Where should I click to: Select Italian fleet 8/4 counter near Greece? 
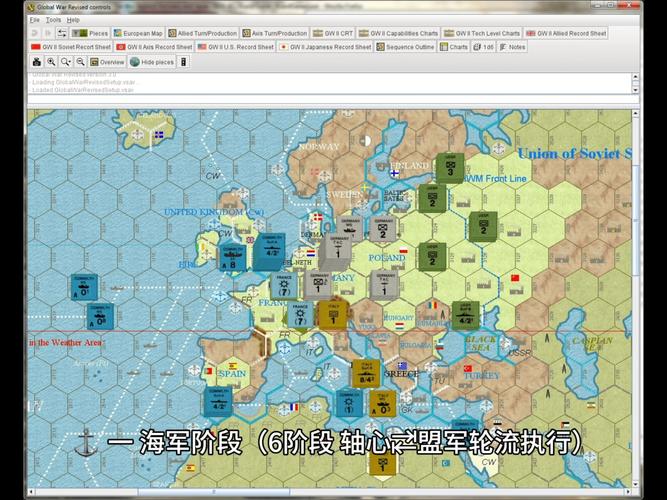[x=366, y=374]
